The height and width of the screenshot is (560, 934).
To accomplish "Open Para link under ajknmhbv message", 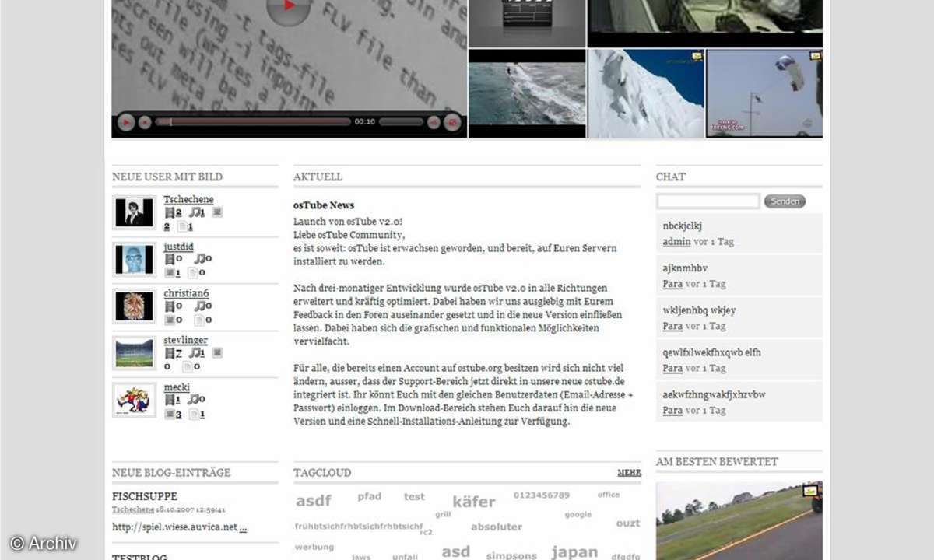I will pos(672,284).
